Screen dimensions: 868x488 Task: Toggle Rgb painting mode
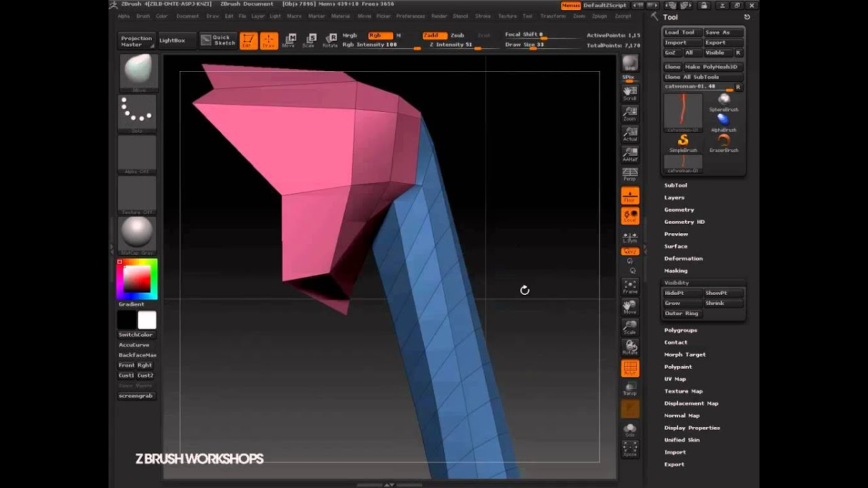(380, 35)
